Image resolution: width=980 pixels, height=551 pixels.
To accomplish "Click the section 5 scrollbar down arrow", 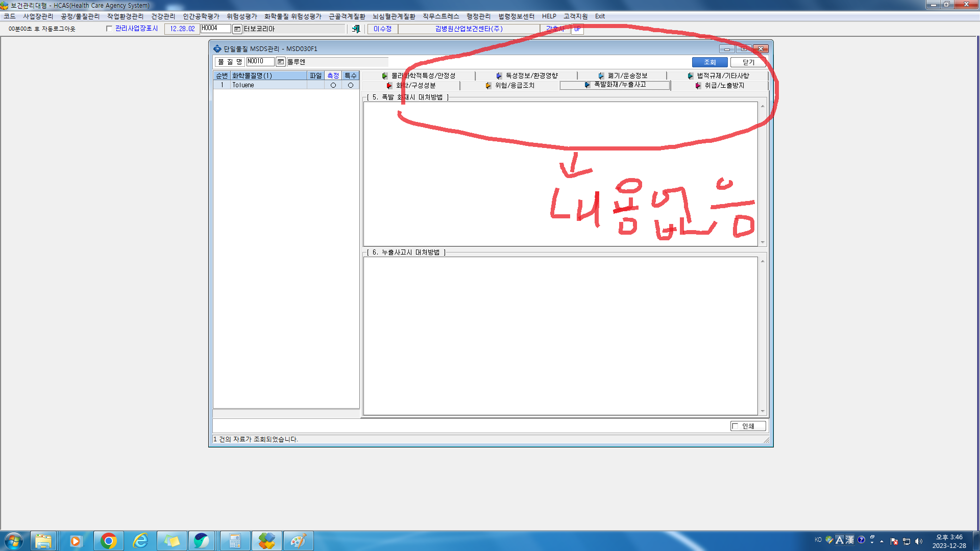I will (x=763, y=242).
